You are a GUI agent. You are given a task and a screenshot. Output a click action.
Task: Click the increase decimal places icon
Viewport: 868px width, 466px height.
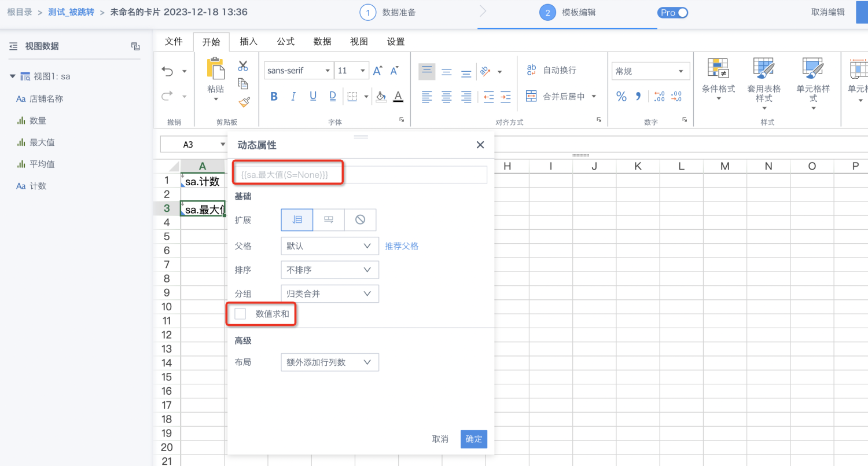pos(659,97)
